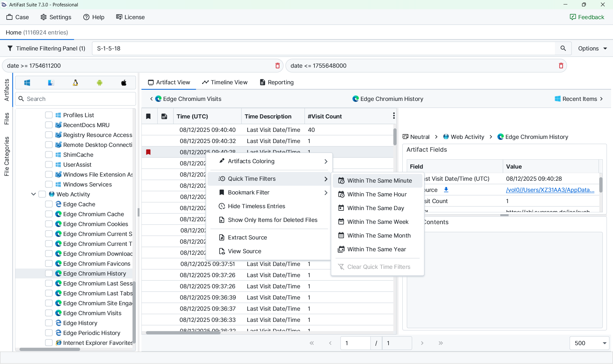Delete the date <= 1755648000 filter
Viewport: 613px width, 364px height.
click(561, 66)
